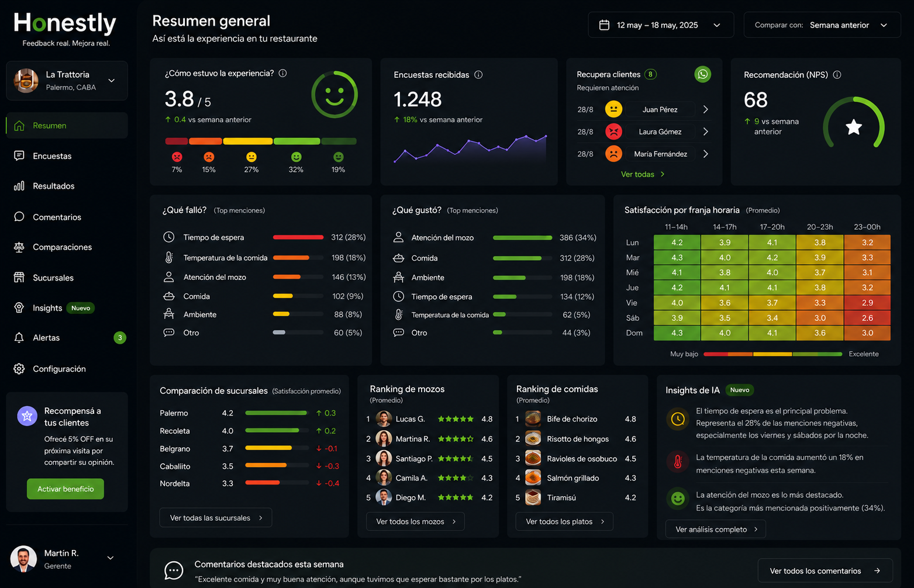Open Configuración in the sidebar
Screen dimensions: 914x588
tap(67, 369)
